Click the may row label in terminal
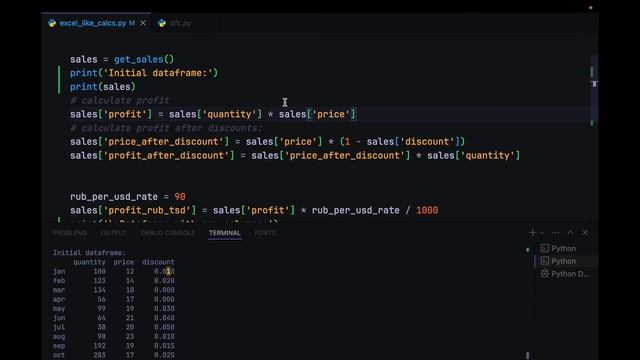Screen dimensions: 640x360 click(x=59, y=309)
